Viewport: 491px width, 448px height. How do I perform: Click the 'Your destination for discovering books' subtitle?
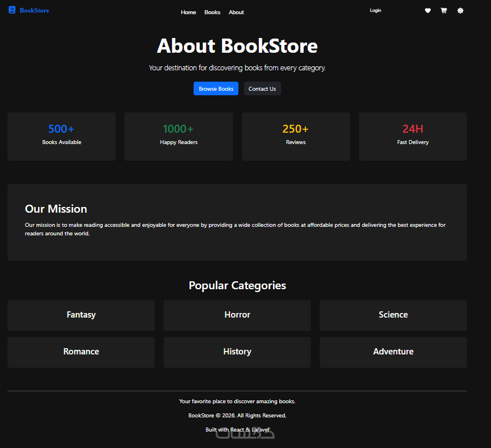click(x=237, y=68)
